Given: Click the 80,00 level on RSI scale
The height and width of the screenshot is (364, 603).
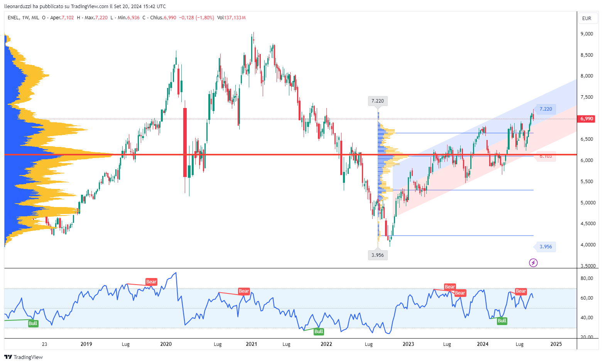Looking at the screenshot, I should pyautogui.click(x=587, y=278).
